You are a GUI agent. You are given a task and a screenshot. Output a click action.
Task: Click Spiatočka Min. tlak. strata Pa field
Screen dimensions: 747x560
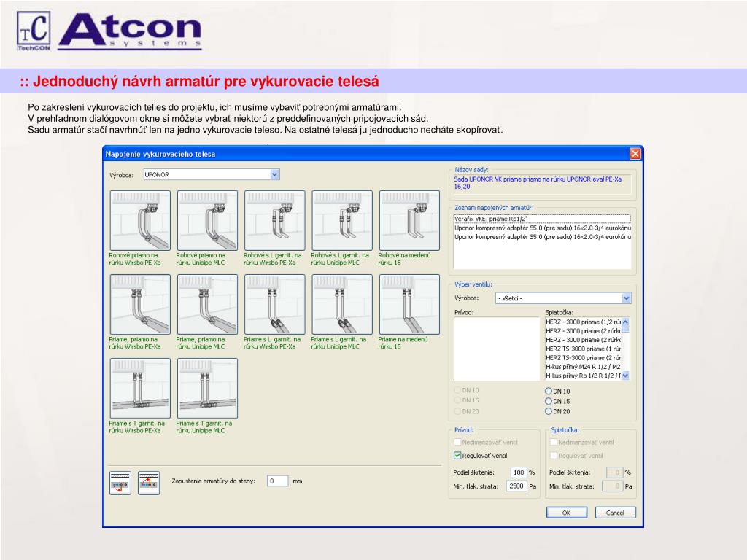point(612,486)
